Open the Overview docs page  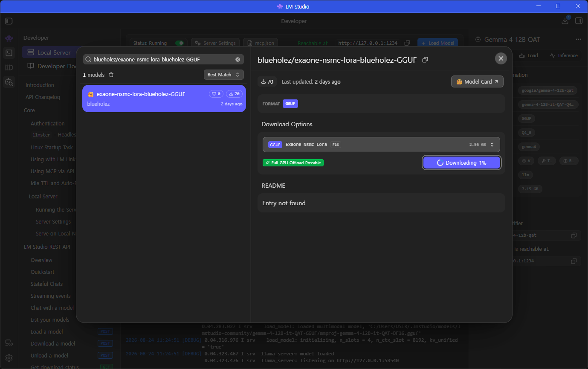click(x=41, y=260)
